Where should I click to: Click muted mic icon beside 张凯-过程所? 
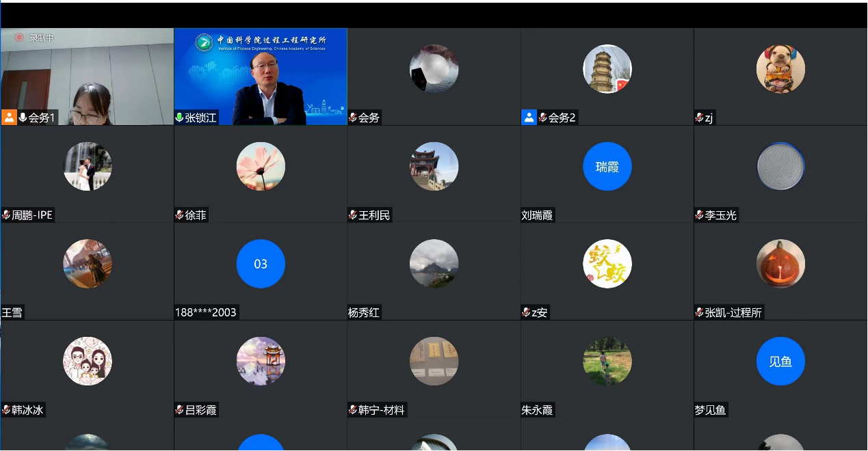tap(700, 313)
